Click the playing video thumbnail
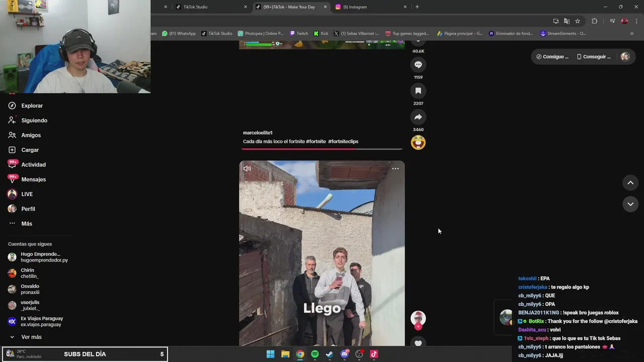Screen dimensions: 644x362 pos(322,253)
